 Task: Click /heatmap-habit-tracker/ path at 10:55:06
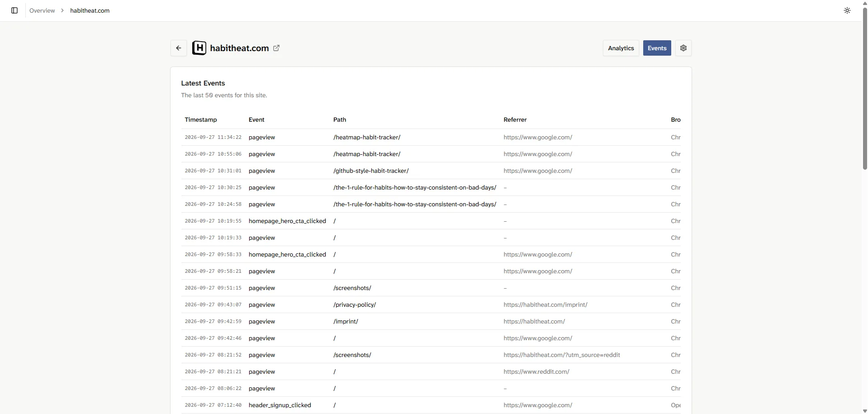(x=367, y=154)
